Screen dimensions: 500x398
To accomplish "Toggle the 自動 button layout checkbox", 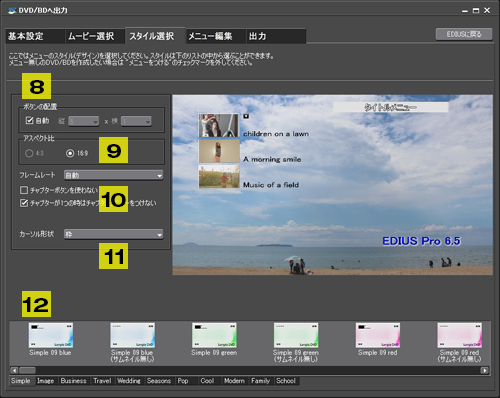I will [29, 120].
